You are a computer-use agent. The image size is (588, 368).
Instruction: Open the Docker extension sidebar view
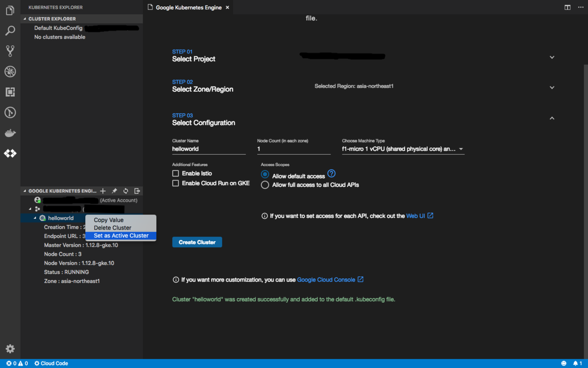click(10, 132)
